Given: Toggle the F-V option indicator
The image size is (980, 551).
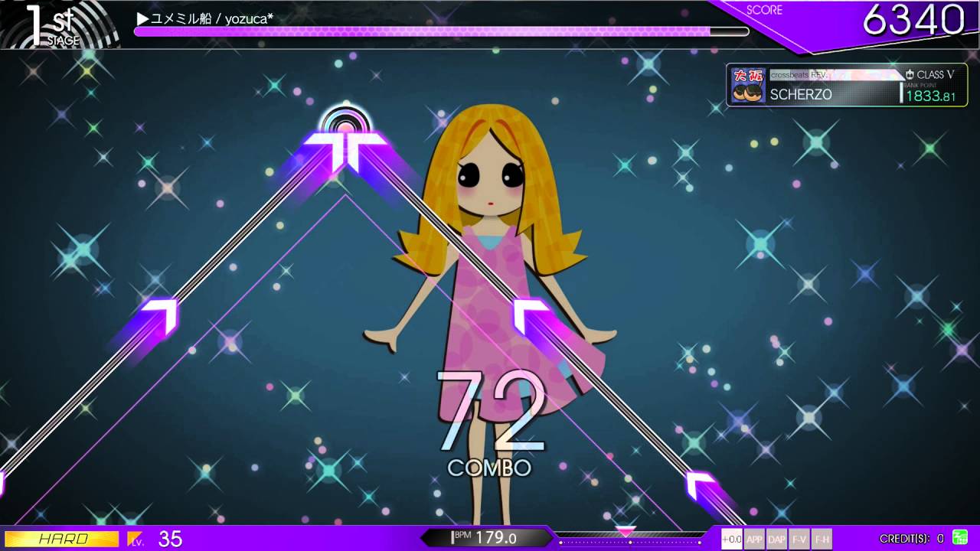Looking at the screenshot, I should point(799,539).
